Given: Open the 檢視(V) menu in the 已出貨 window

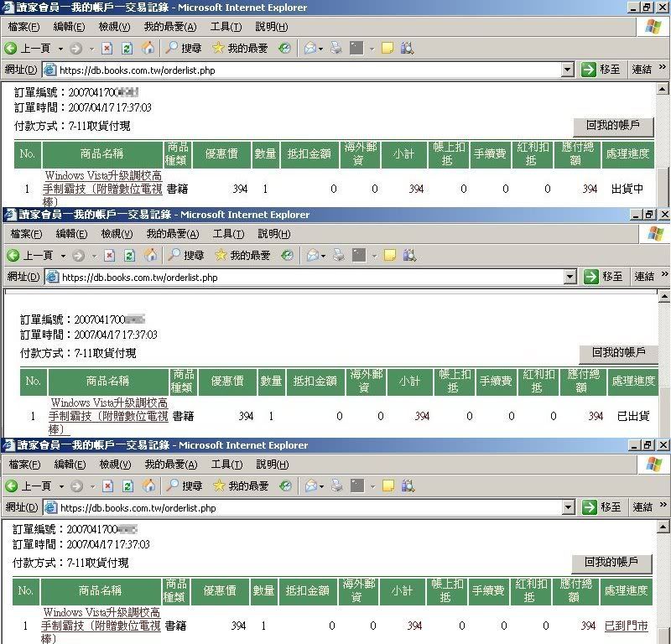Looking at the screenshot, I should 117,234.
